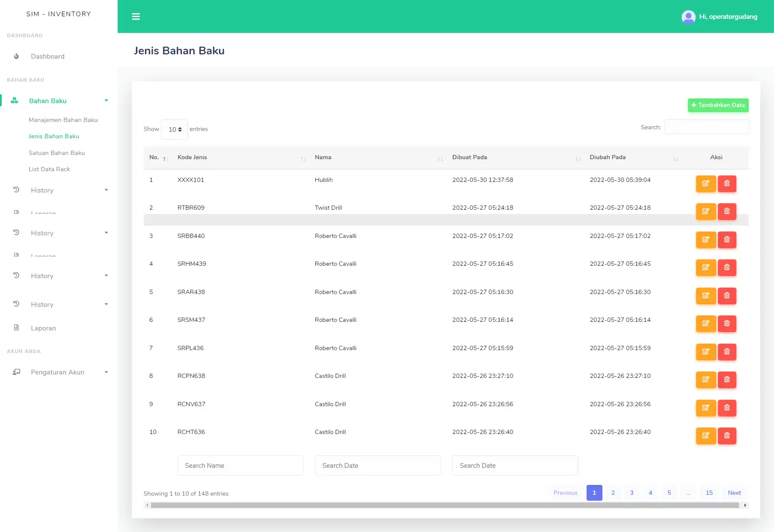Click the Pengaturan Akun user icon
774x532 pixels.
pyautogui.click(x=16, y=372)
